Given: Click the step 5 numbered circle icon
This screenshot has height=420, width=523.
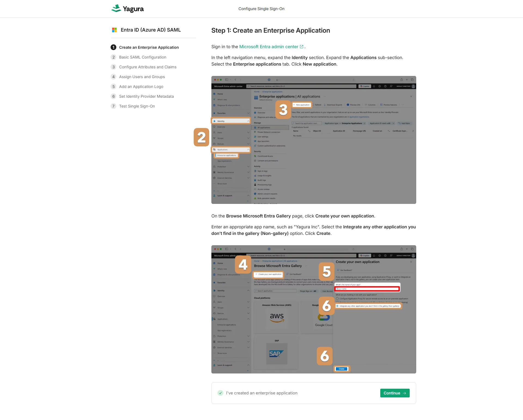Looking at the screenshot, I should [x=113, y=87].
